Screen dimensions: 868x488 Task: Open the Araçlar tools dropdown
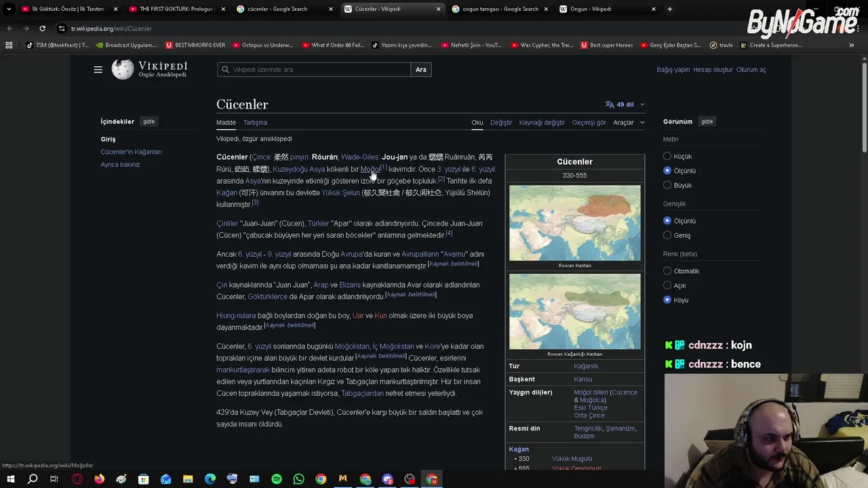629,123
